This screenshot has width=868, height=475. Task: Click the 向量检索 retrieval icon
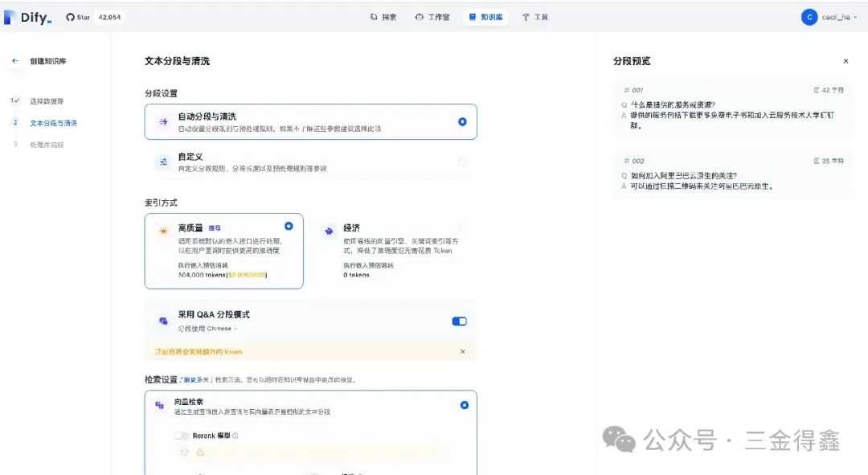pyautogui.click(x=160, y=406)
